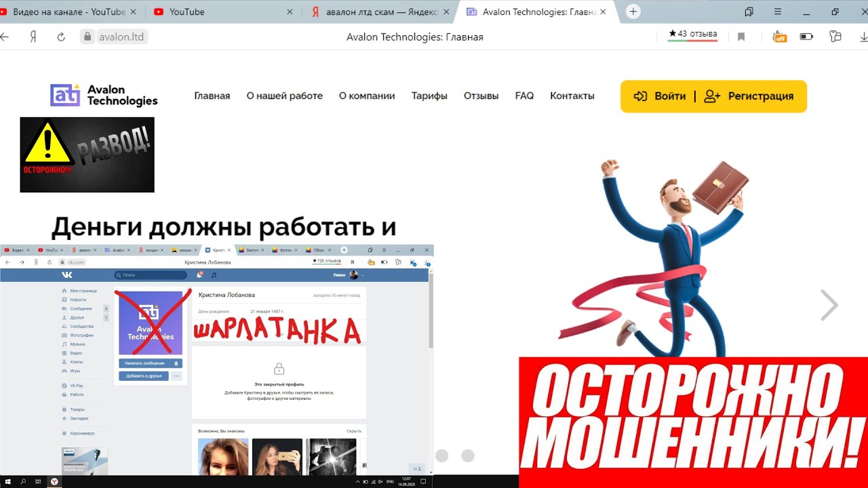Open the 'Контакты' page
Viewport: 868px width, 488px height.
[x=572, y=96]
